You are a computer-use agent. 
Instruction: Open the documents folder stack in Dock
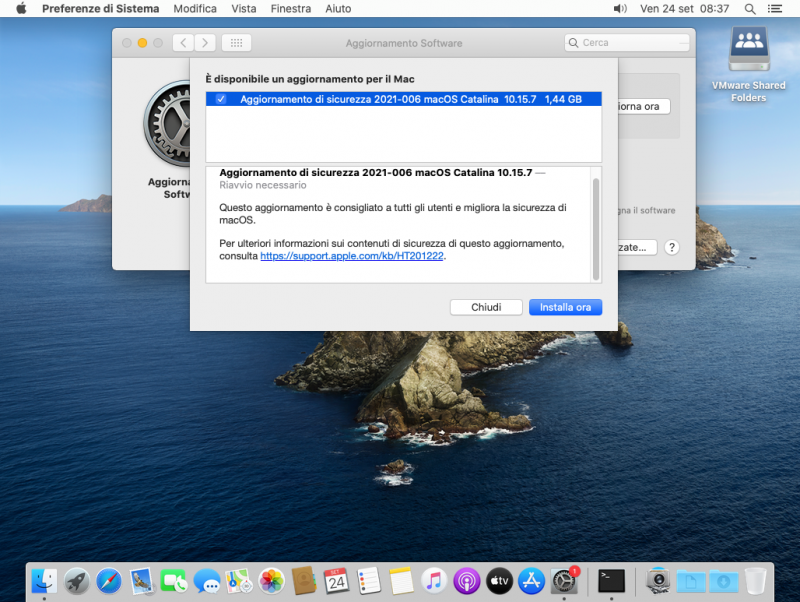[x=691, y=581]
